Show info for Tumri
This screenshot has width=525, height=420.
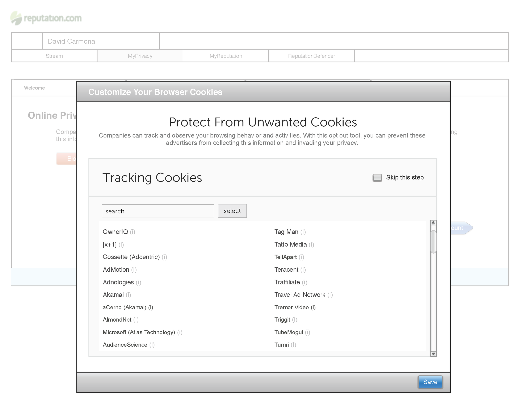[293, 345]
